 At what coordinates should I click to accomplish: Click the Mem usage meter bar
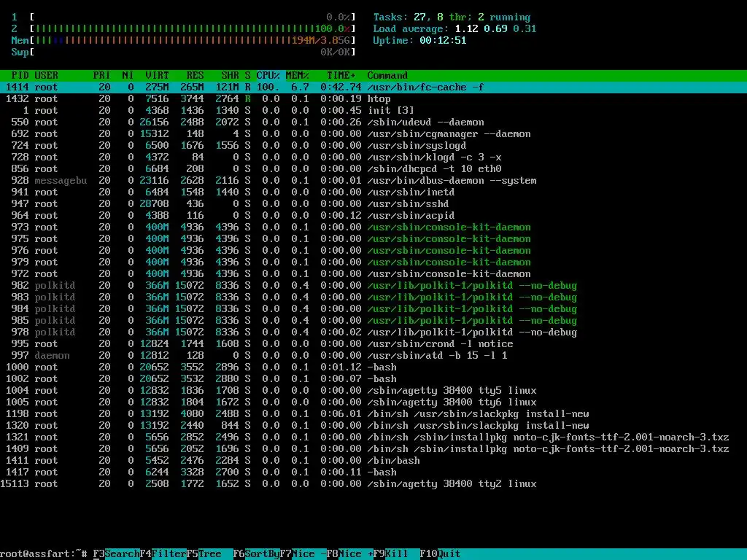(183, 41)
